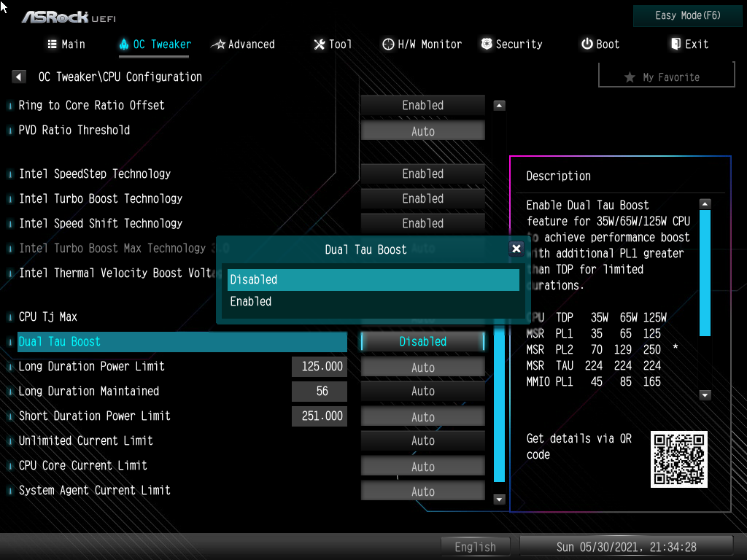
Task: Switch to the Security tab
Action: [x=511, y=44]
